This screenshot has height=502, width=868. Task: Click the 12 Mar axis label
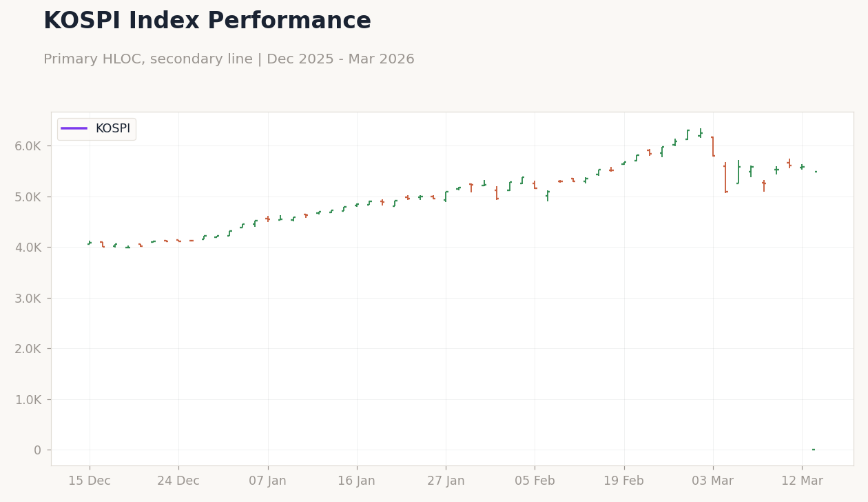802,480
